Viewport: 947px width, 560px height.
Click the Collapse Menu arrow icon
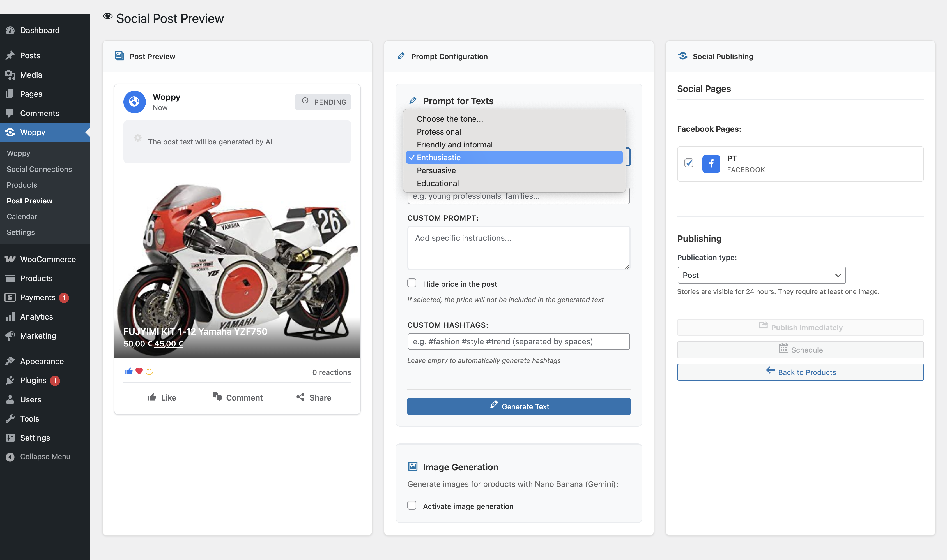click(x=10, y=457)
